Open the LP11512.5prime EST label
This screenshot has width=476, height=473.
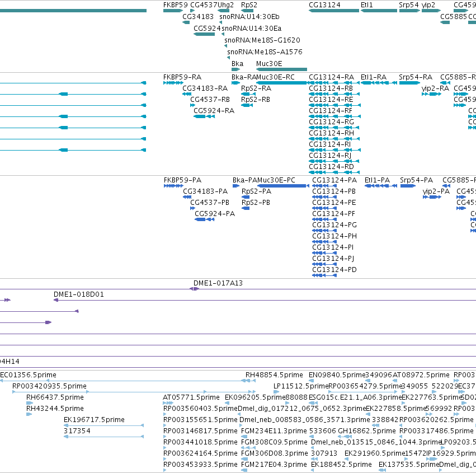coord(301,386)
